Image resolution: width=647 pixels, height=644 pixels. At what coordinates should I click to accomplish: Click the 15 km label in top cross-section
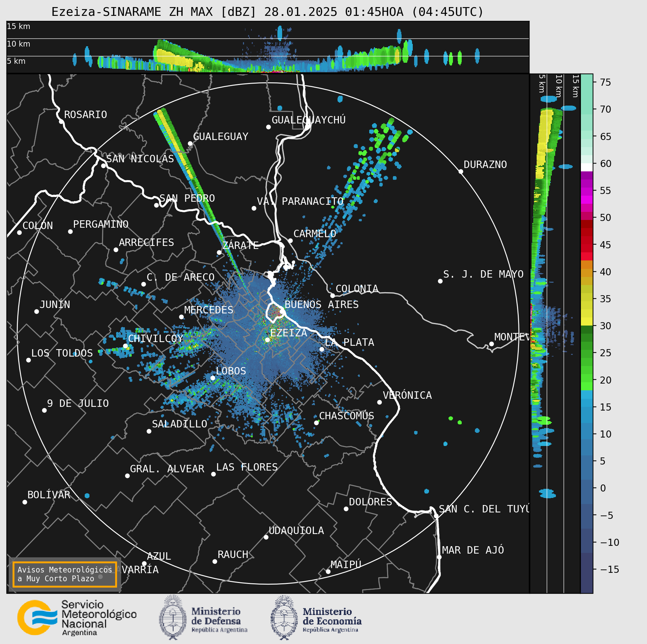[18, 26]
